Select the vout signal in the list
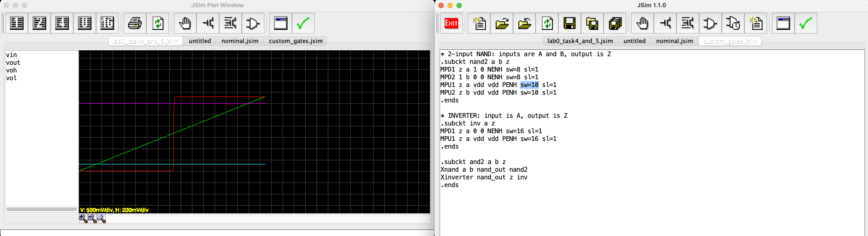The width and height of the screenshot is (868, 236). click(x=13, y=63)
